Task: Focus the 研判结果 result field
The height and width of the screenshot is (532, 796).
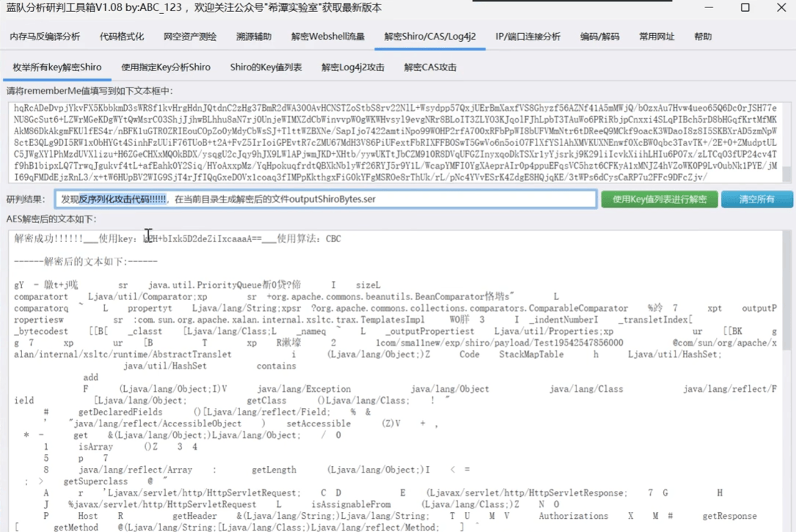Action: tap(325, 200)
